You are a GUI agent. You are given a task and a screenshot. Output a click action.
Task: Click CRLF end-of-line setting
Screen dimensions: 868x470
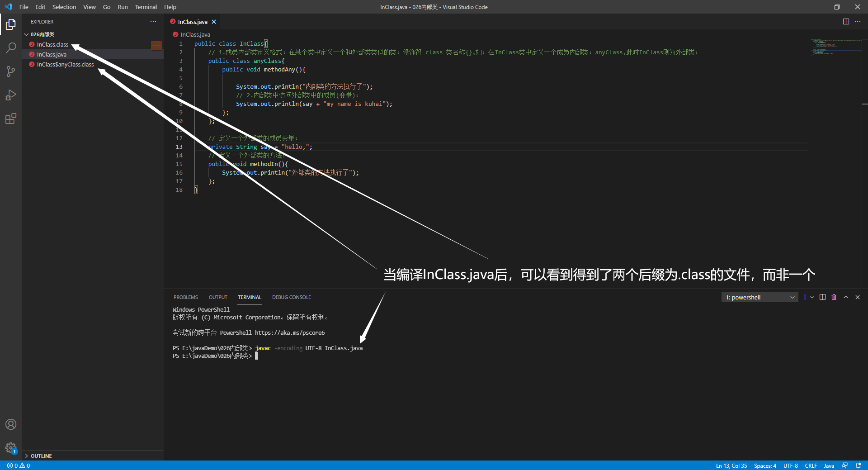click(811, 465)
